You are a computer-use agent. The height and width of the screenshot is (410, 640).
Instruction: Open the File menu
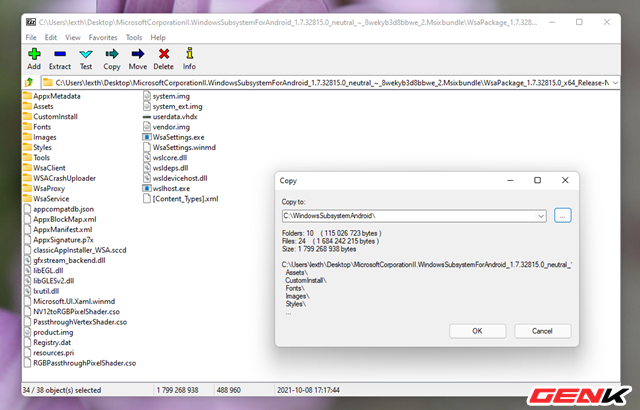[x=31, y=38]
